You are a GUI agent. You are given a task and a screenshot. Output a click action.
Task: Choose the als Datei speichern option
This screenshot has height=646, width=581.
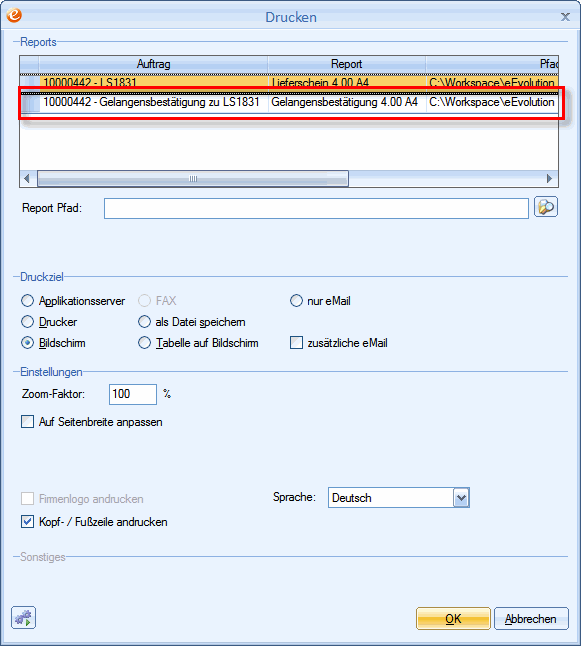144,322
